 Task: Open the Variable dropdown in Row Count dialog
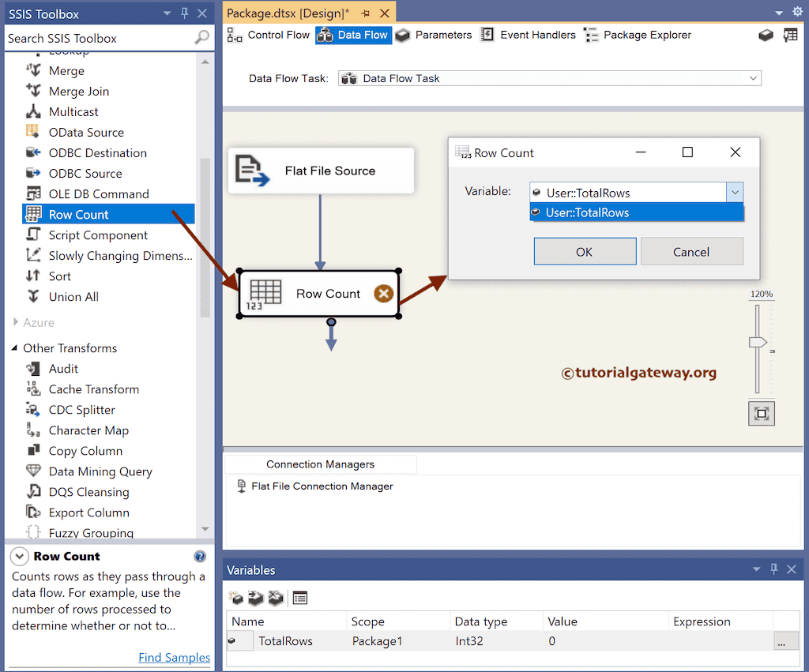click(735, 192)
